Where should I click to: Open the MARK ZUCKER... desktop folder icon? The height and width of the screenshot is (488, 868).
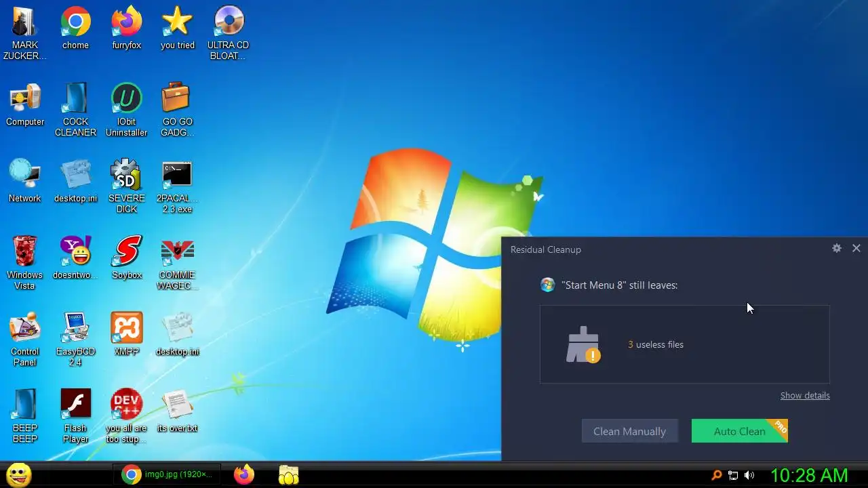25,33
